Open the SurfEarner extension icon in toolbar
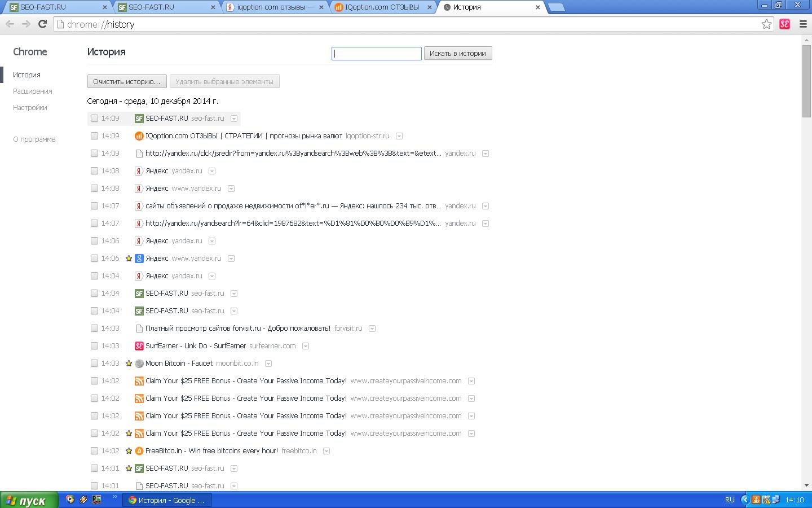Viewport: 812px width, 508px height. [x=784, y=24]
